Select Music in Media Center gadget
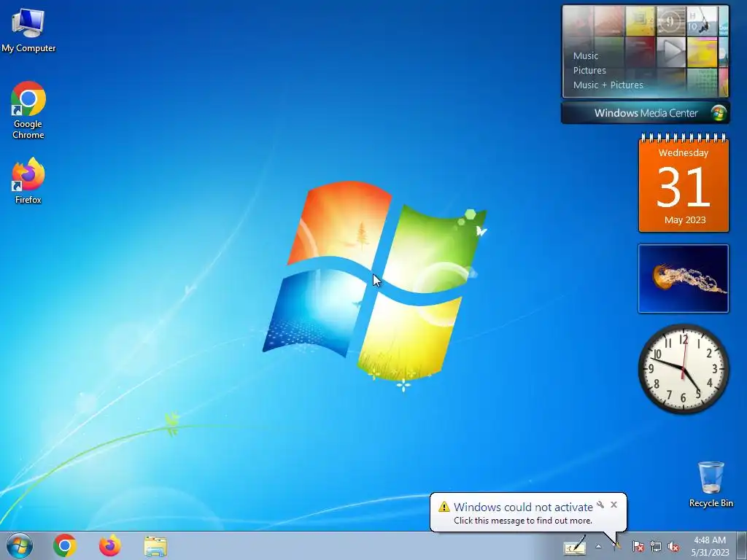This screenshot has height=560, width=747. [x=586, y=55]
